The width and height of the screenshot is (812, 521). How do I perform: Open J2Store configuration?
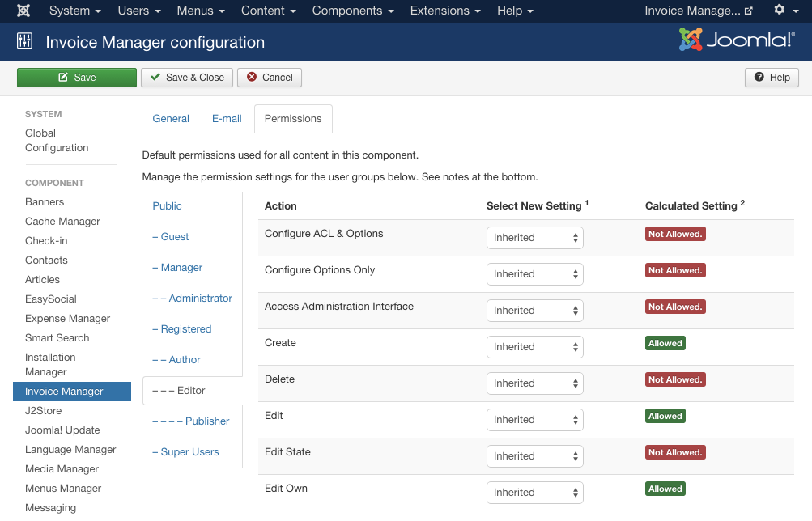point(44,411)
